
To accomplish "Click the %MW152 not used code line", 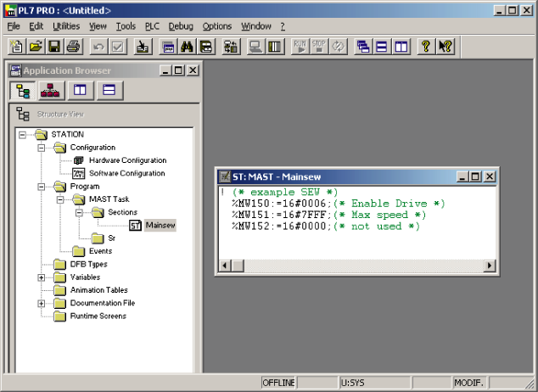I will (326, 227).
